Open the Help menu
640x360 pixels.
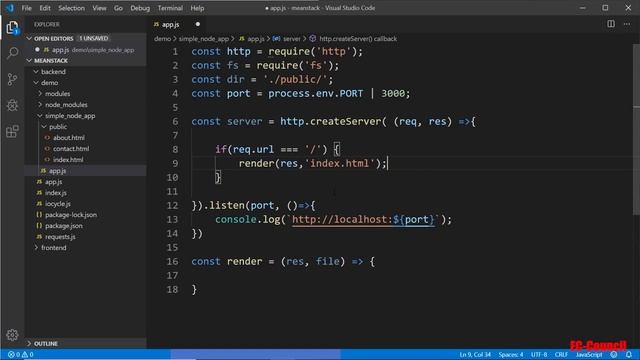click(197, 8)
